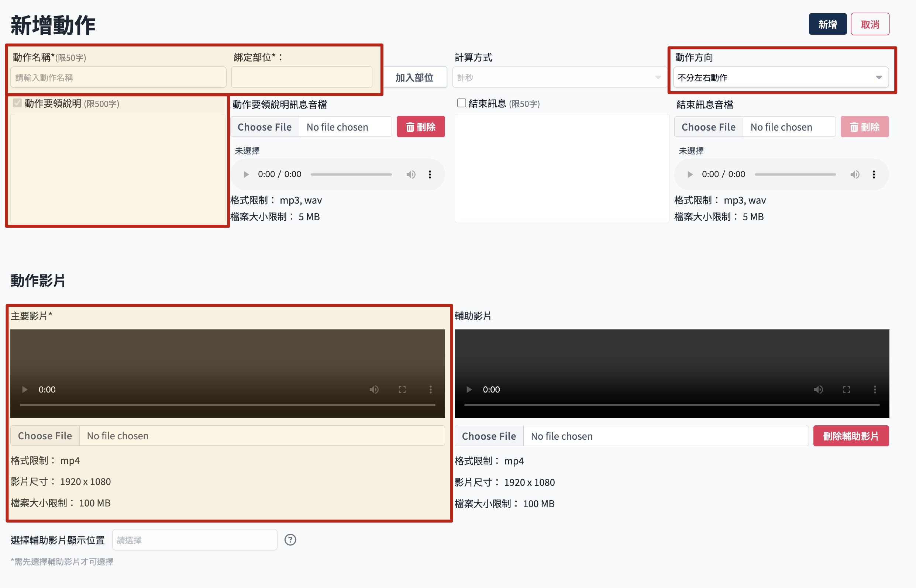Open more options on 結束訊息 audio player
Viewport: 916px width, 588px height.
click(874, 174)
